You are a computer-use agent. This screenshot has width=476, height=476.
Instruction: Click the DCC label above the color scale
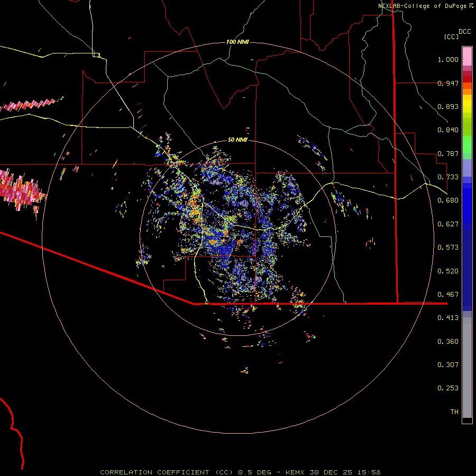464,32
